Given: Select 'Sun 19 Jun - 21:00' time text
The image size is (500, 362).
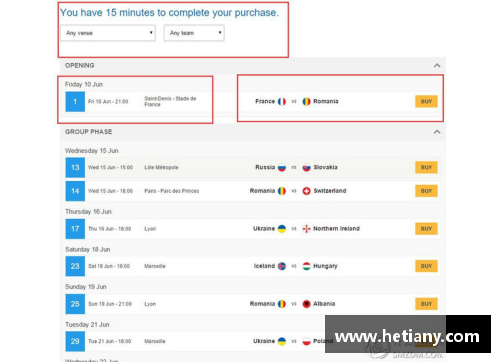Looking at the screenshot, I should 110,304.
